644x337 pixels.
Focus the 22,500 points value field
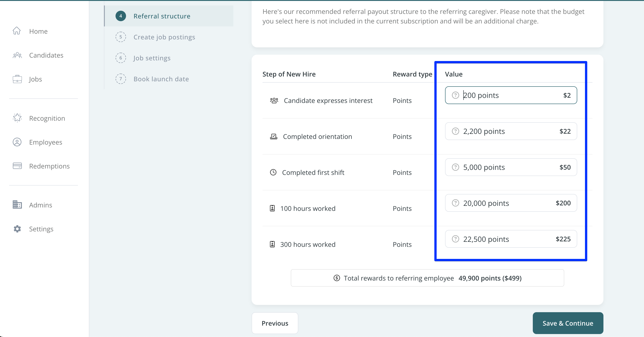(x=511, y=239)
